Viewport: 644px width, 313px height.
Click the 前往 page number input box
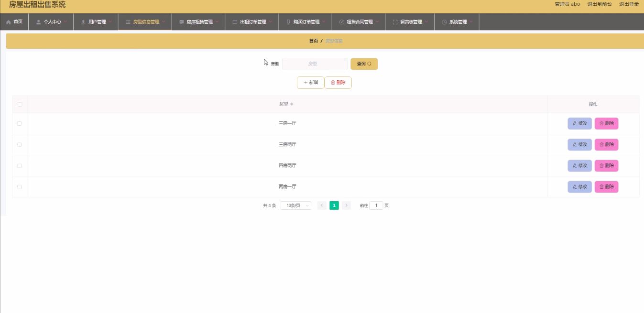point(376,205)
